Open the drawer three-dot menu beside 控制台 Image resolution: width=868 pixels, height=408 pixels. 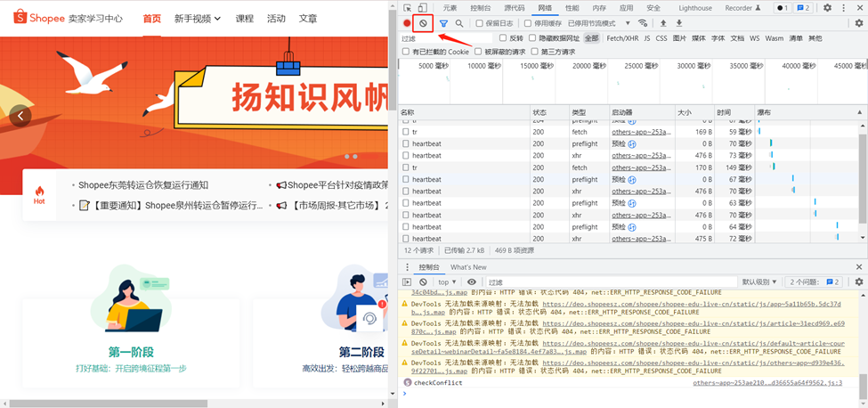pyautogui.click(x=408, y=267)
